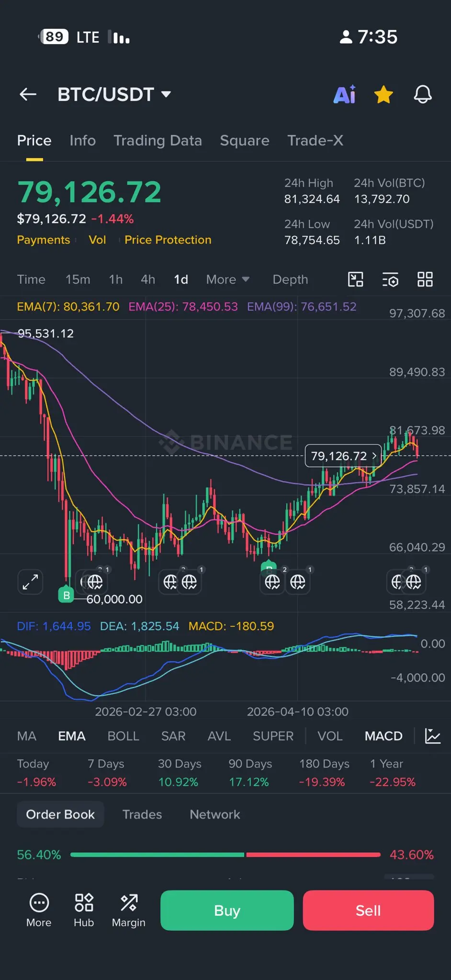Toggle the SUPER indicator
The width and height of the screenshot is (451, 980).
(x=273, y=736)
